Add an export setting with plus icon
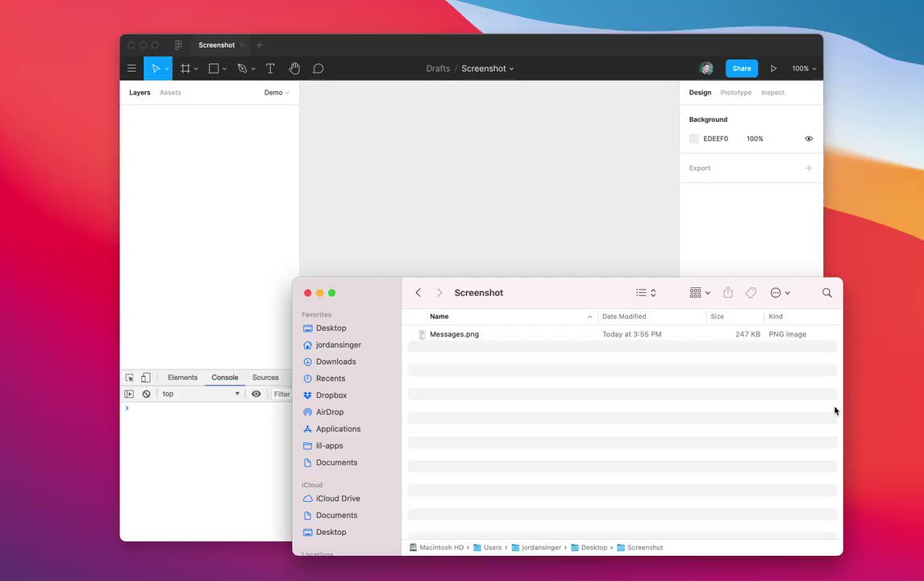Screen dimensions: 924x581 [809, 168]
